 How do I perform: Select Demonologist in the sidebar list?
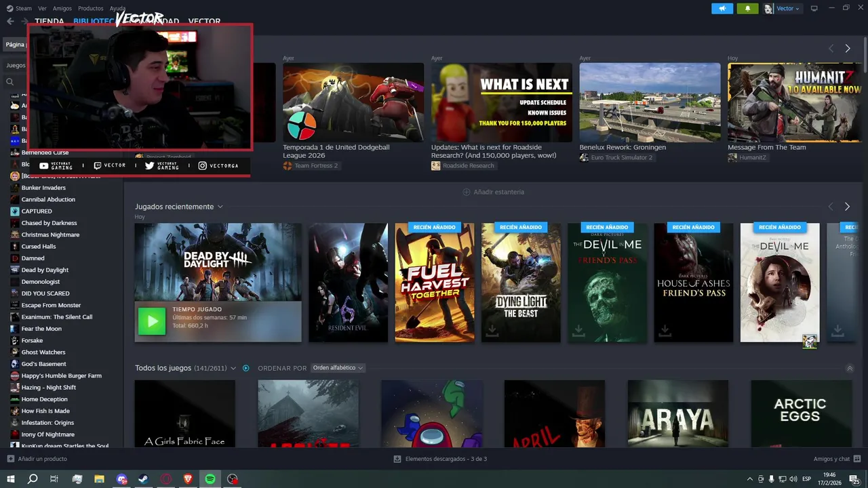pyautogui.click(x=41, y=282)
